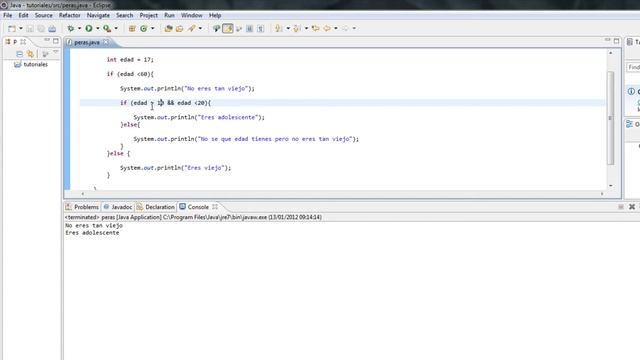Open the Previous Annotation dropdown arrow
This screenshot has height=360, width=640.
click(x=306, y=29)
